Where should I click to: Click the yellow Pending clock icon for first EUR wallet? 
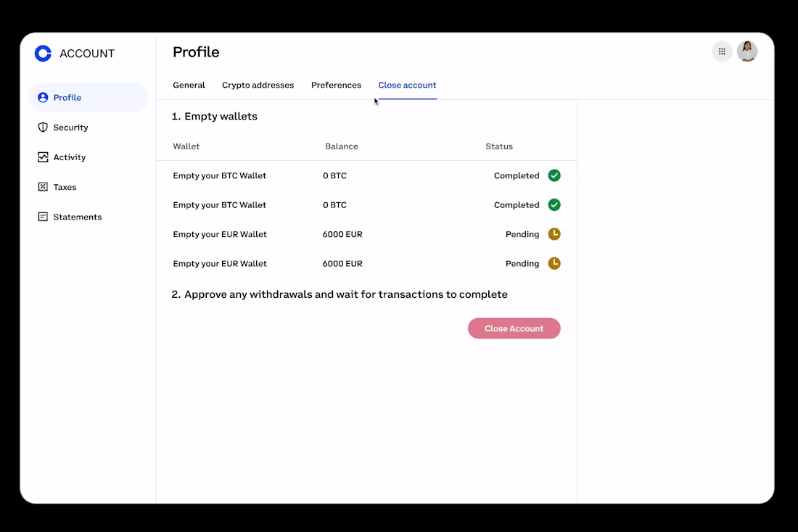[554, 233]
